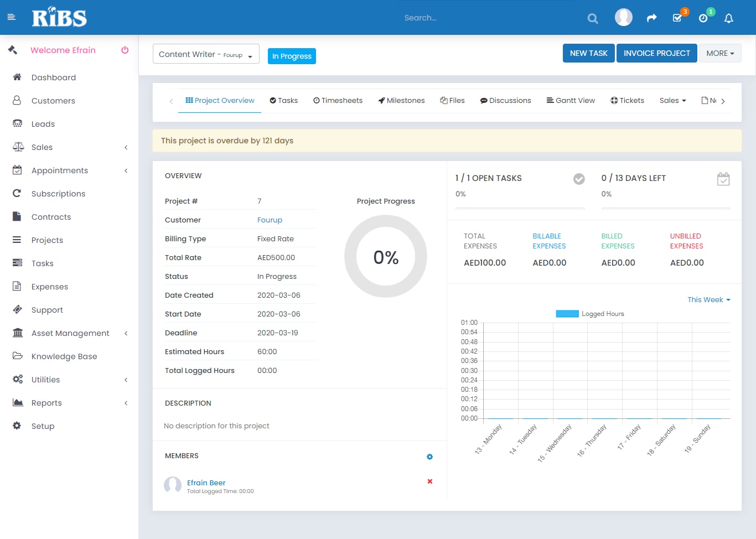Open the This Week range dropdown
756x539 pixels.
coord(708,299)
